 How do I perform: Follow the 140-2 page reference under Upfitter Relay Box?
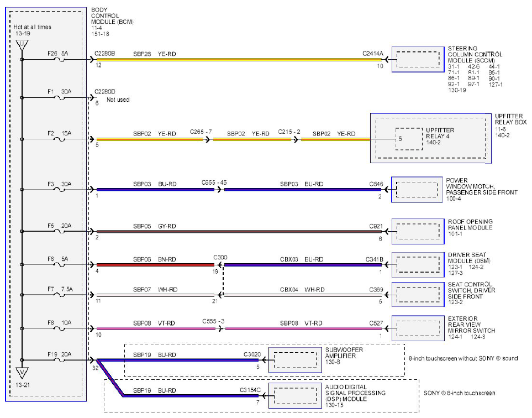tap(502, 135)
